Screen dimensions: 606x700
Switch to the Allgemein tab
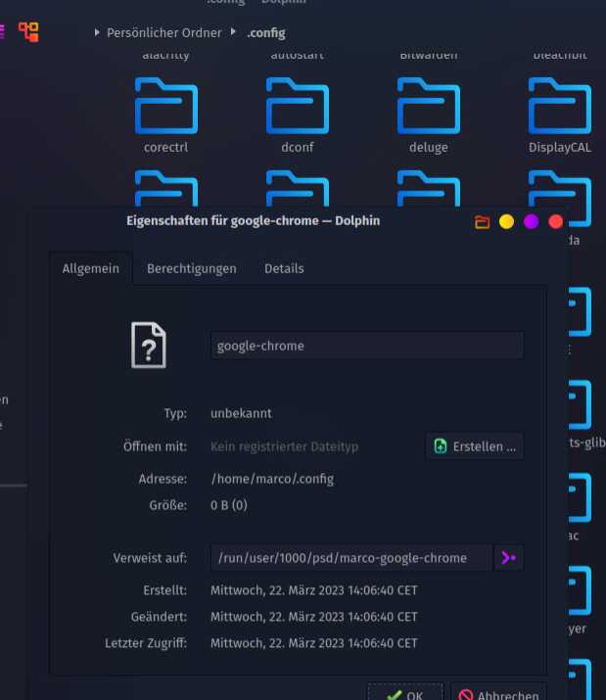(x=91, y=268)
